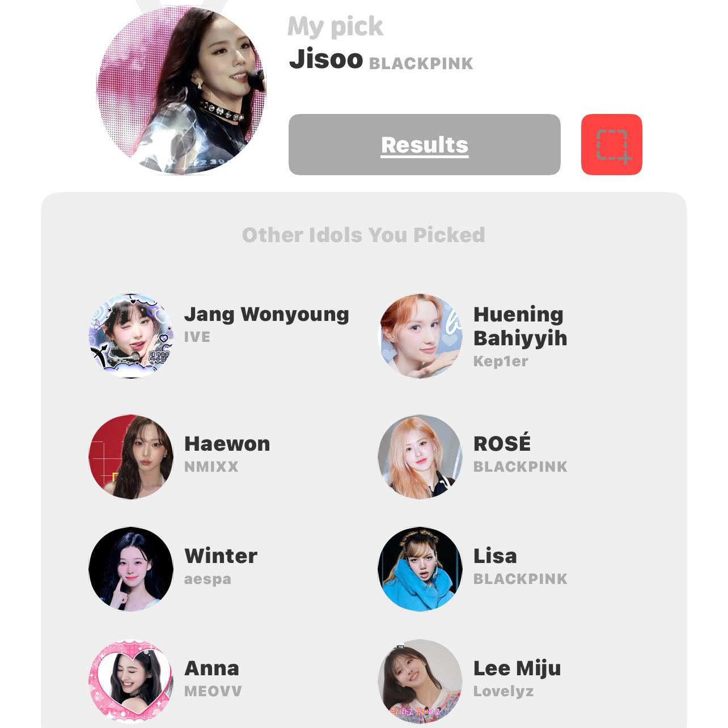Viewport: 728px width, 728px height.
Task: Open the Results button
Action: point(424,145)
